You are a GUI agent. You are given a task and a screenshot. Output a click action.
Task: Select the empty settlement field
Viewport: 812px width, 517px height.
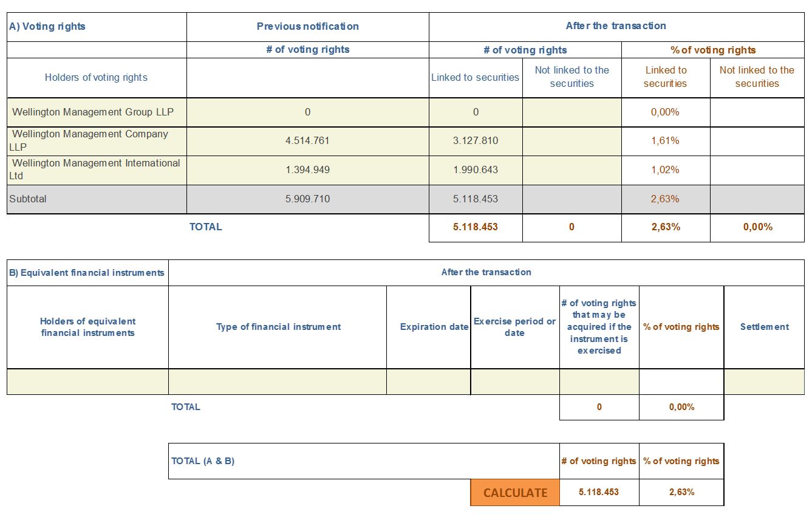(x=765, y=382)
